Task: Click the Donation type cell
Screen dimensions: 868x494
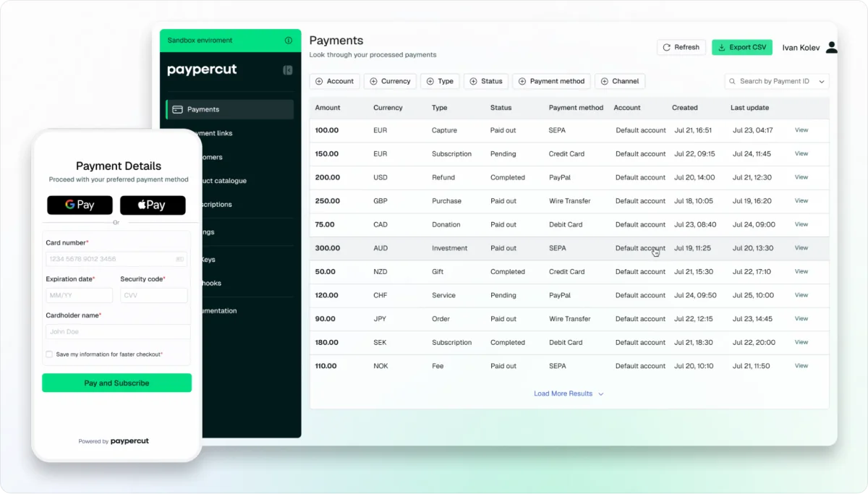Action: [x=446, y=224]
